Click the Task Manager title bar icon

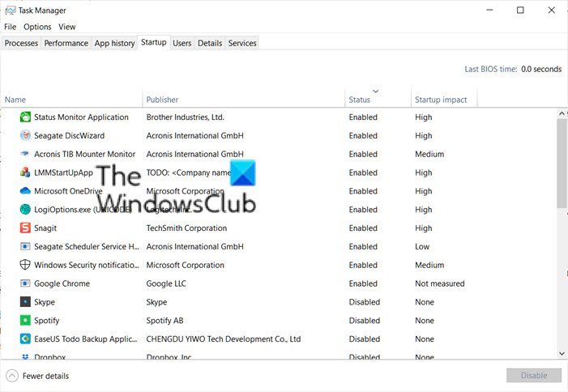(11, 11)
